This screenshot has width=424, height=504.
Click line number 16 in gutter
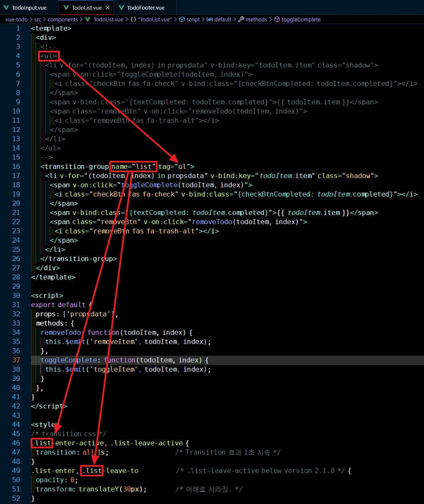point(16,166)
